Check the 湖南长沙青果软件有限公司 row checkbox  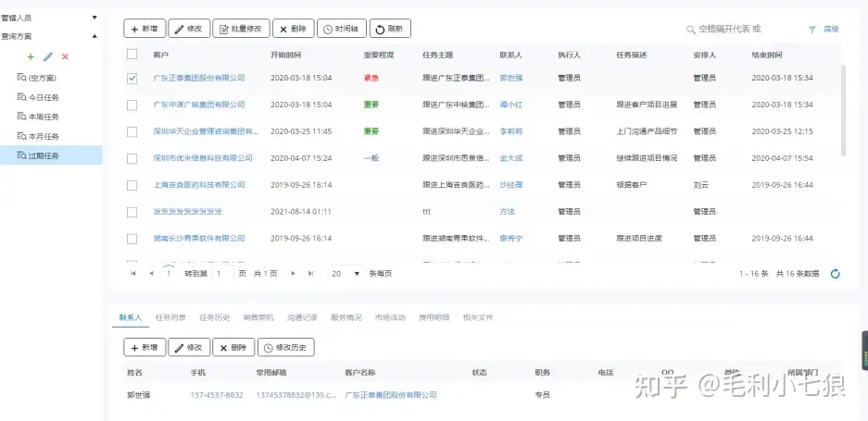coord(132,239)
